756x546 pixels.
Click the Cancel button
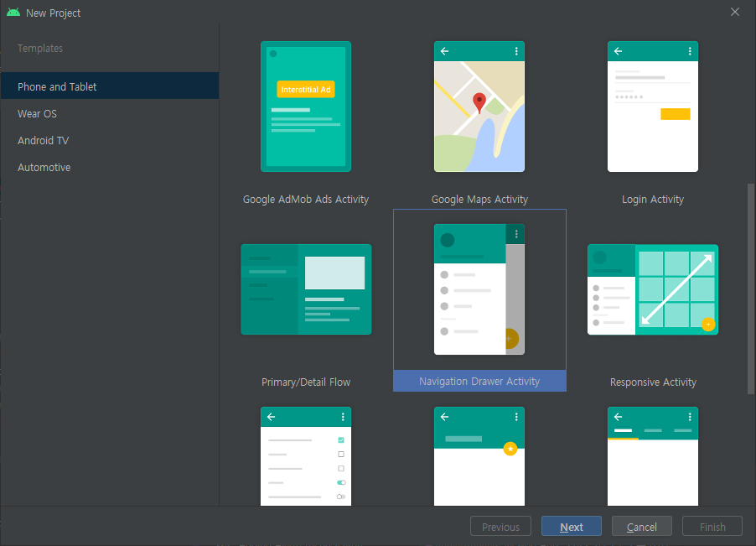(642, 526)
